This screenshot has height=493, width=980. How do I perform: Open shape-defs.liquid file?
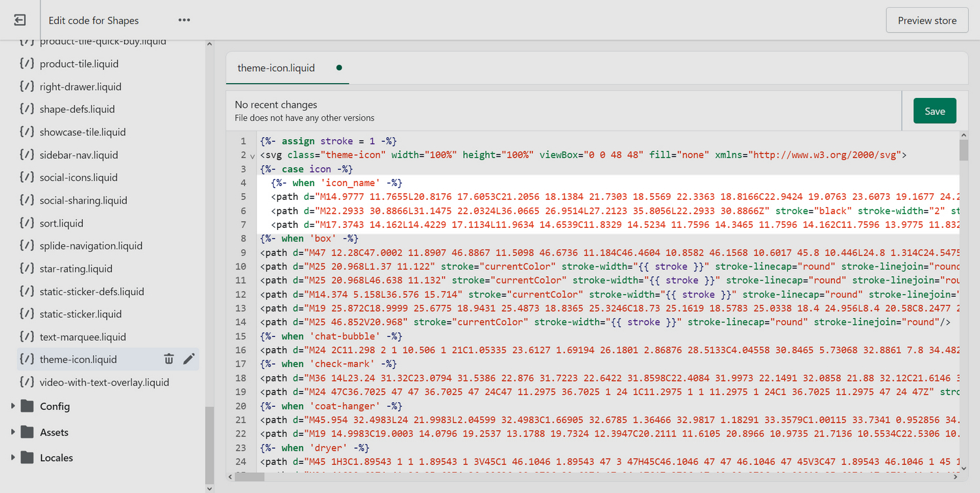[x=77, y=109]
